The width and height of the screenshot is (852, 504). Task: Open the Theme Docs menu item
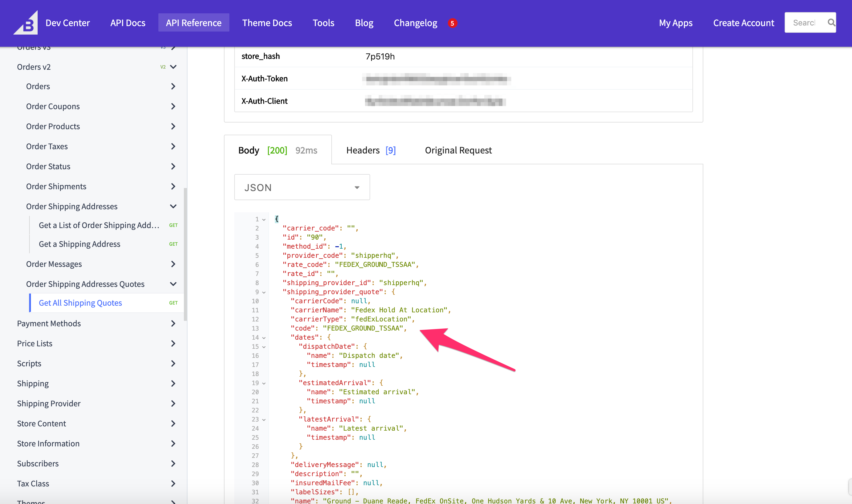(x=267, y=23)
